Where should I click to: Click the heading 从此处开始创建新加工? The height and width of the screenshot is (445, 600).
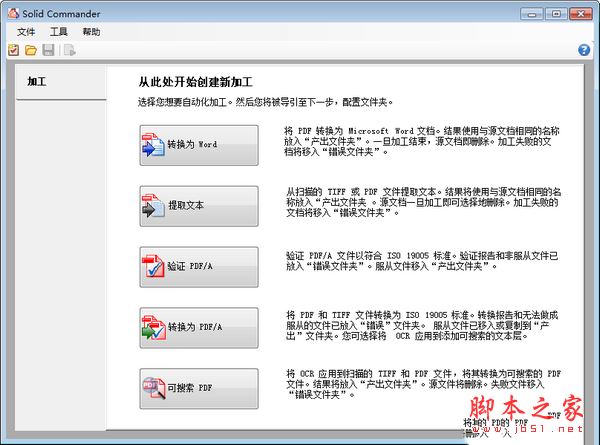tap(196, 82)
